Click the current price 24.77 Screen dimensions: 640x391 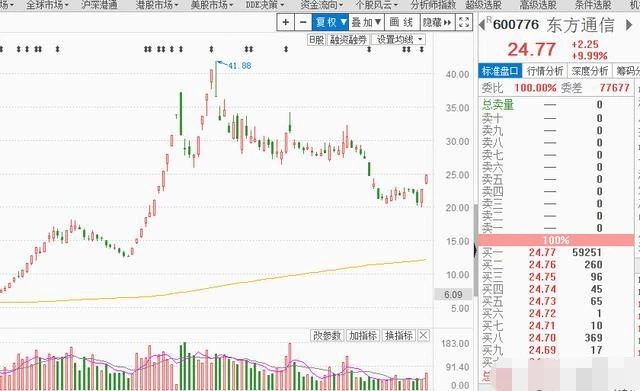(x=531, y=50)
